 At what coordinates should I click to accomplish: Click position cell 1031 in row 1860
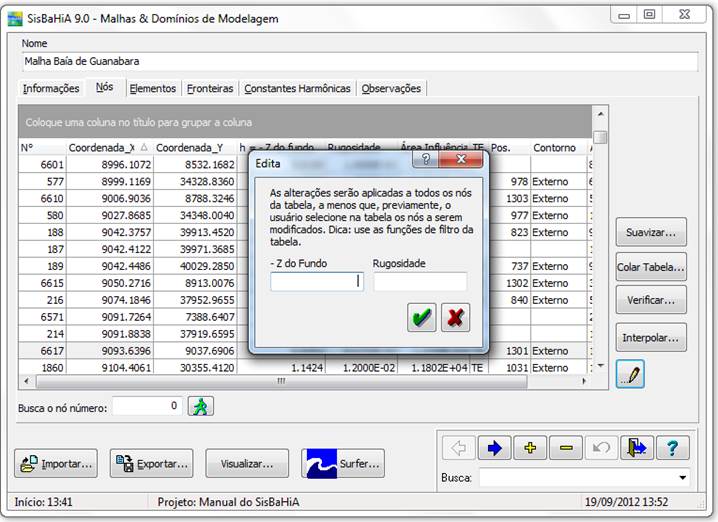pos(509,368)
